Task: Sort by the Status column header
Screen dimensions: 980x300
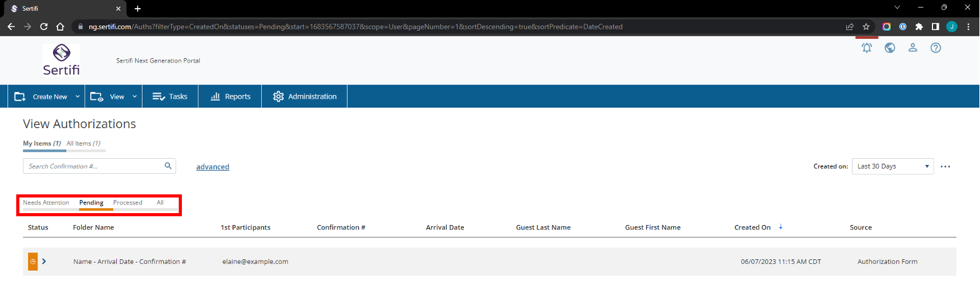Action: click(38, 227)
